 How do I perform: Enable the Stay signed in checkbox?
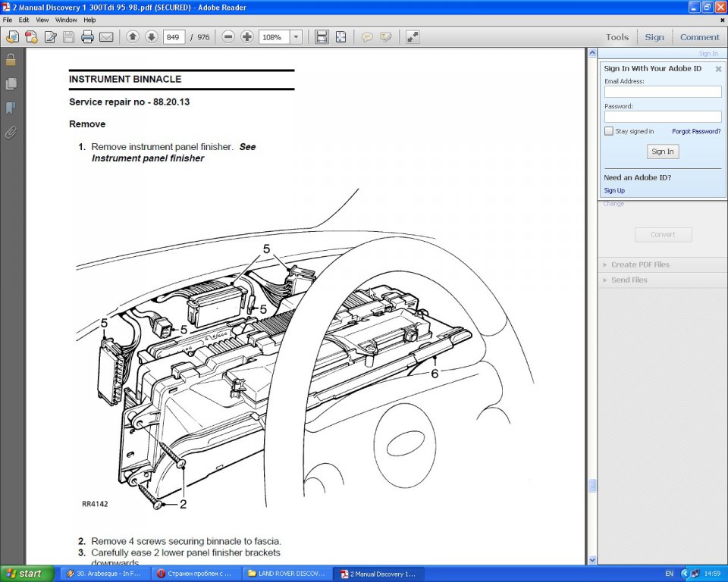609,131
